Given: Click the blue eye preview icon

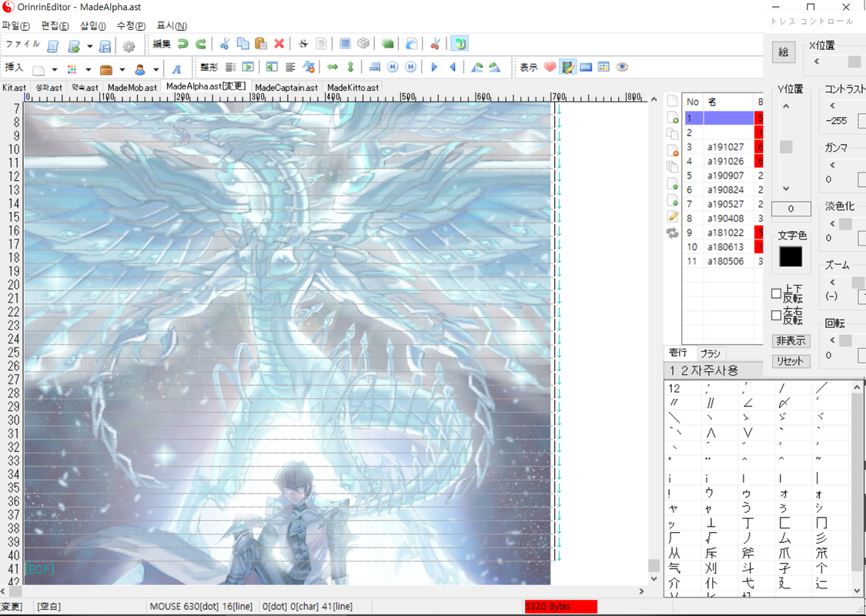Looking at the screenshot, I should coord(623,67).
